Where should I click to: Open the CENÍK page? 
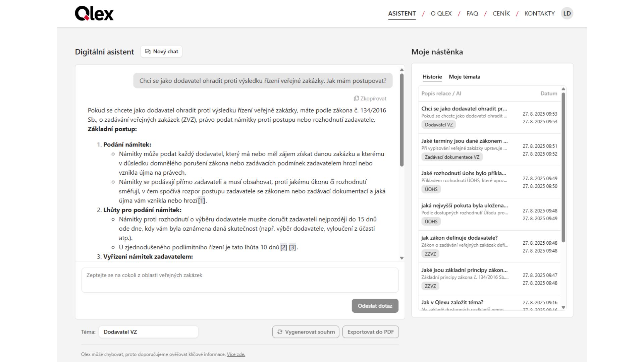point(501,13)
